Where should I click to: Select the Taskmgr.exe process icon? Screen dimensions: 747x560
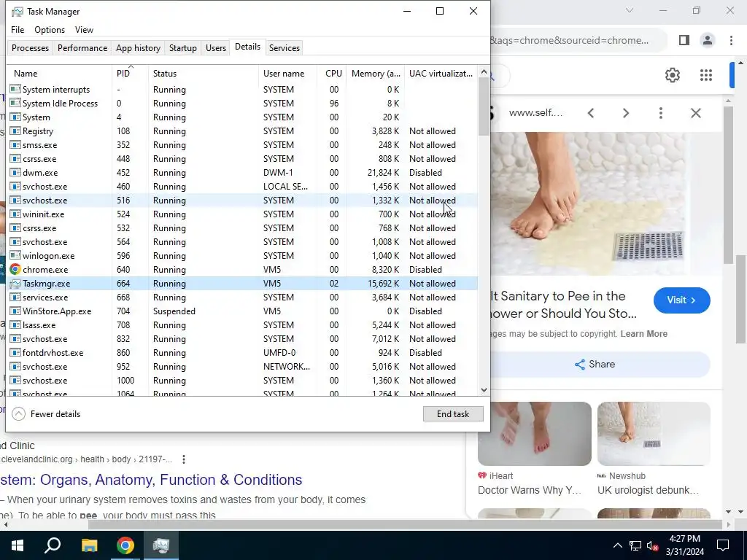click(x=15, y=284)
